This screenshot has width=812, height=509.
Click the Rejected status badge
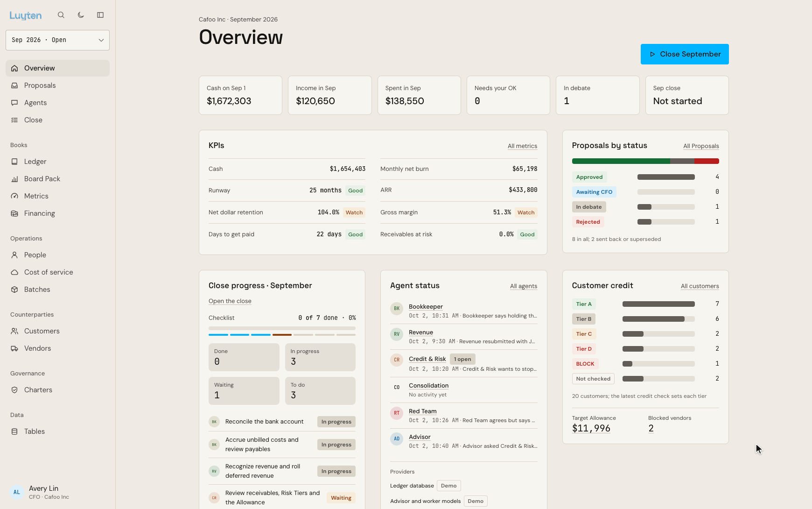588,222
